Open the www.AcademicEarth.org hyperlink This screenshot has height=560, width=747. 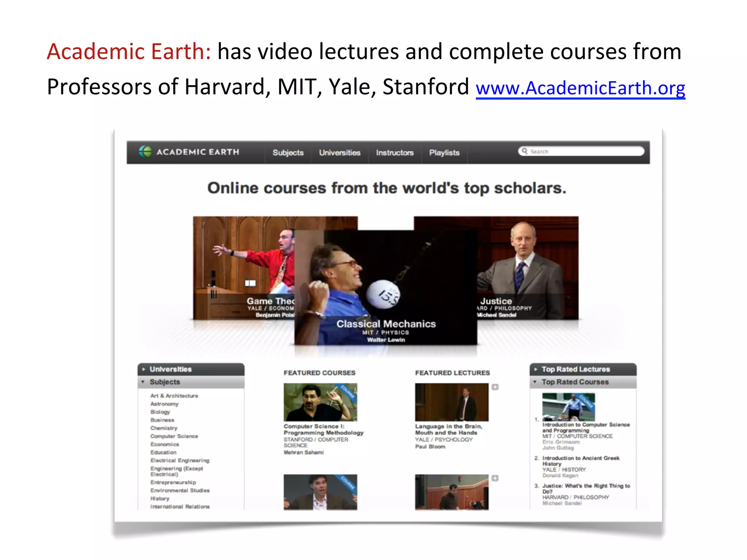pos(580,88)
